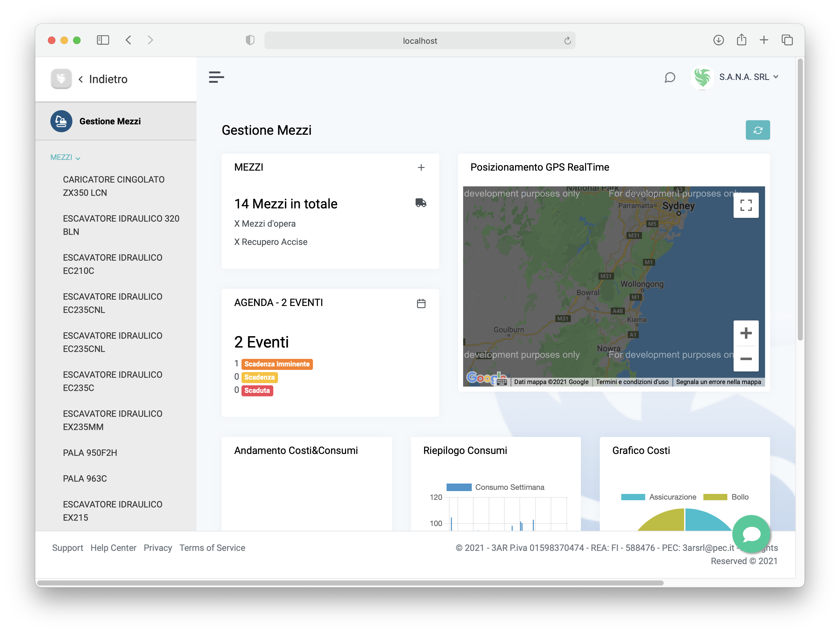840x634 pixels.
Task: Click the Scadenza imminente badge
Action: (277, 364)
